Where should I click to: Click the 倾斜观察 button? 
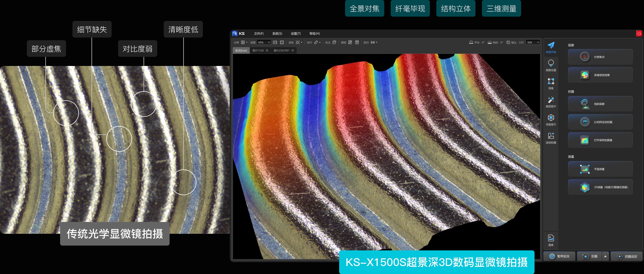click(x=600, y=104)
